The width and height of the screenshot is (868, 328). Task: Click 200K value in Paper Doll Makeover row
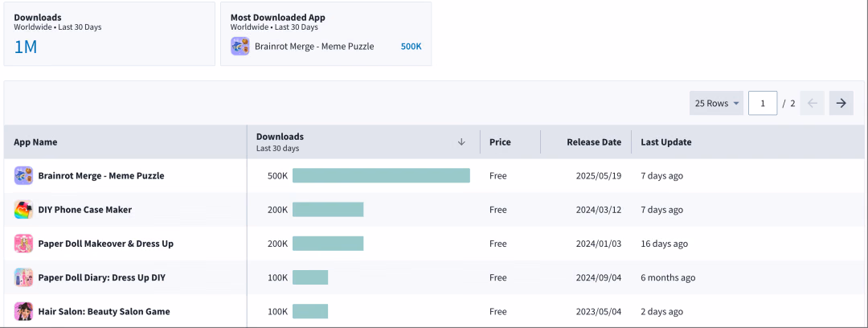pyautogui.click(x=278, y=244)
